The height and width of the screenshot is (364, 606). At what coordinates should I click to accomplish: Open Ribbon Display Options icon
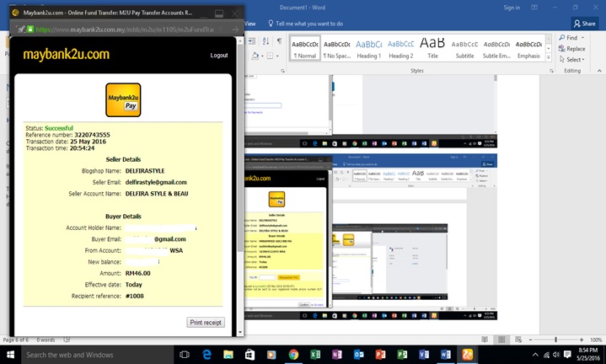(x=534, y=8)
